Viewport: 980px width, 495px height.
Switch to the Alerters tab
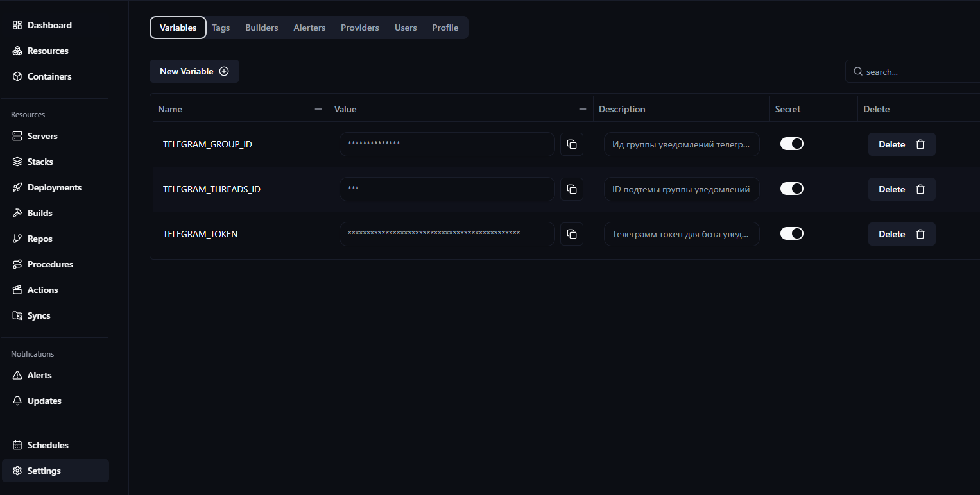309,28
